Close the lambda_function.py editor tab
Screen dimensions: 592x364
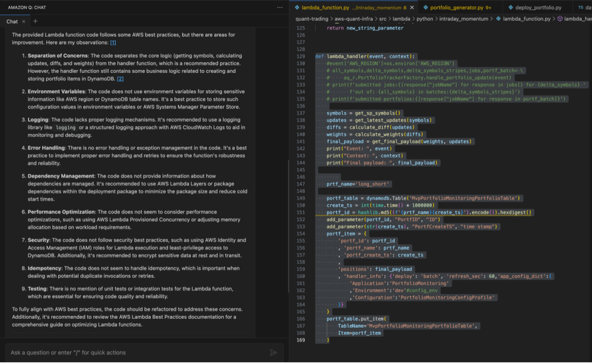click(411, 8)
